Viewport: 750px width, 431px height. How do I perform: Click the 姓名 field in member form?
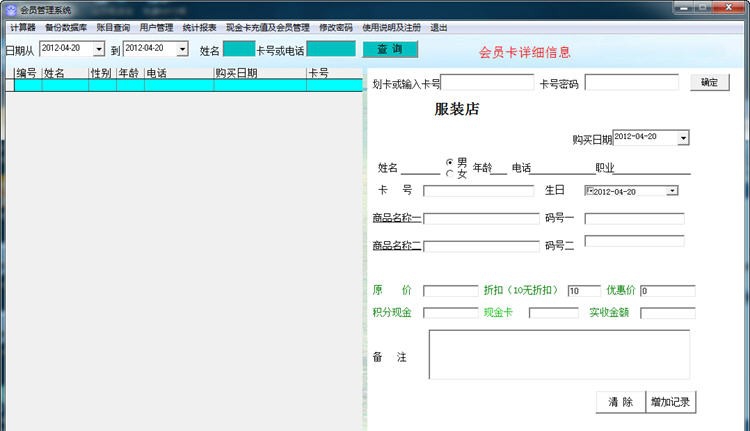(x=420, y=168)
